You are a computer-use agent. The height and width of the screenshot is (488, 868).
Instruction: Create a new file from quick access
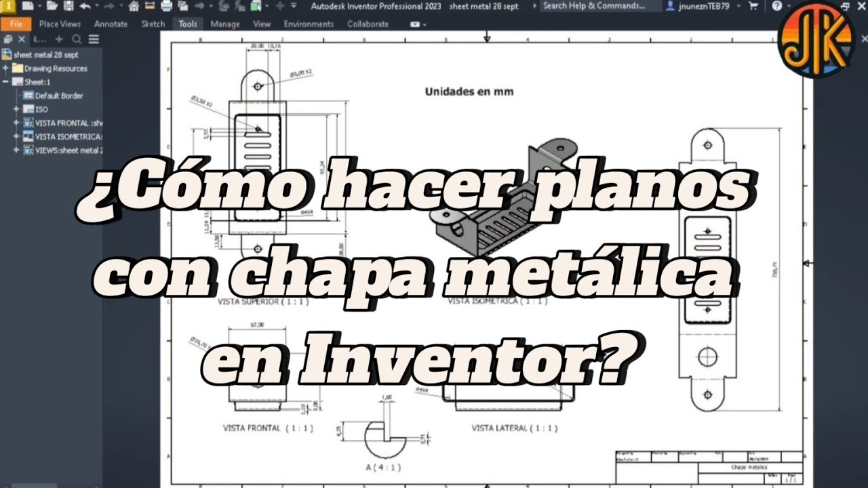point(28,6)
